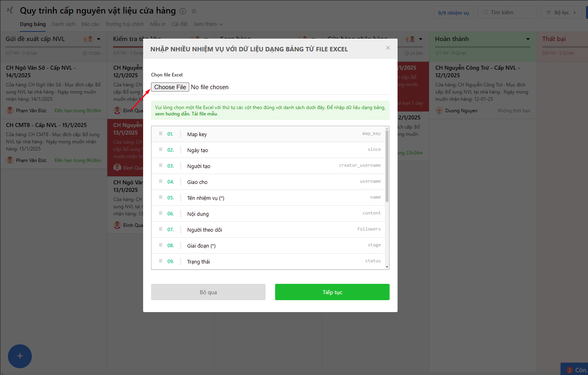Image resolution: width=588 pixels, height=375 pixels.
Task: Open Cửa hàng nhận hàng column dropdown arrow
Action: point(421,39)
